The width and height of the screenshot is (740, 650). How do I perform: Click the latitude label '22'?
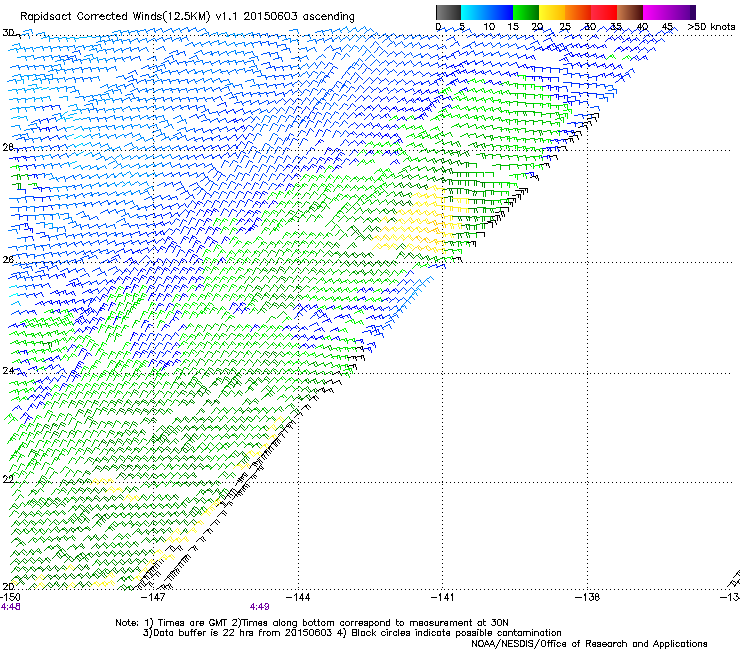[x=8, y=479]
